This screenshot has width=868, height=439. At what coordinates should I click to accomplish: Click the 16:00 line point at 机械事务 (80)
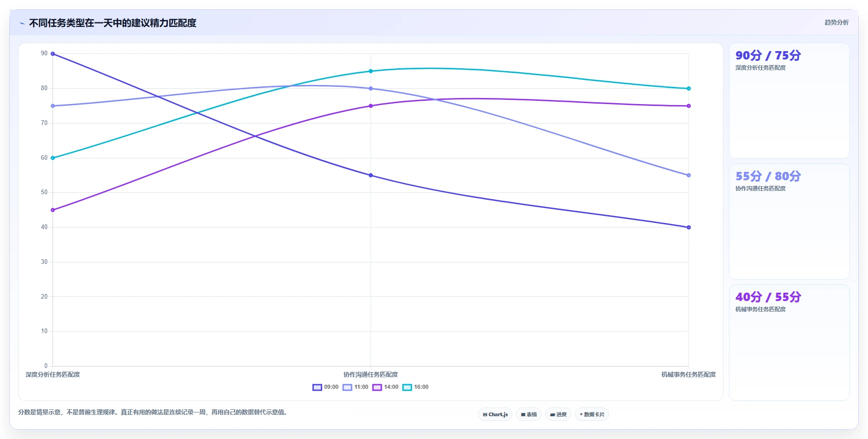(689, 88)
